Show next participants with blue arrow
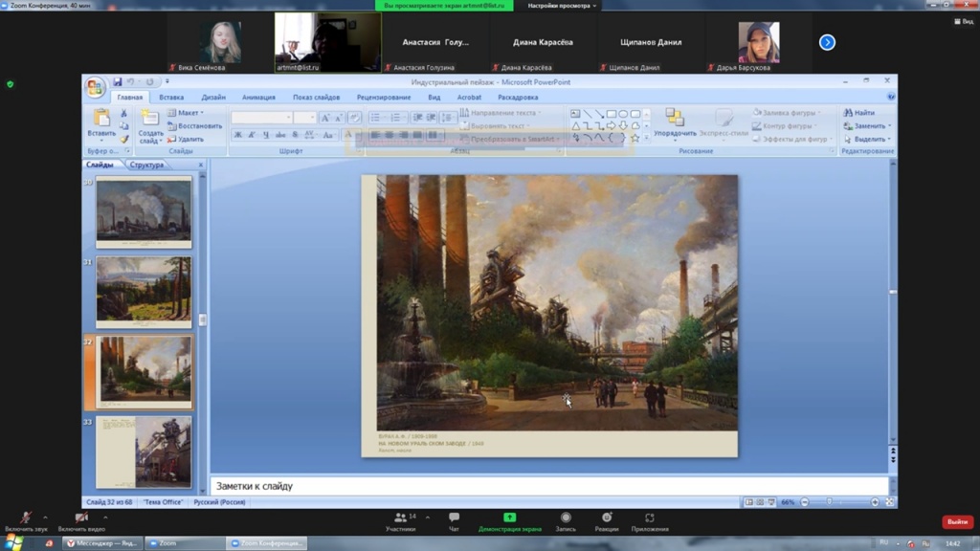The height and width of the screenshot is (551, 980). [x=827, y=42]
